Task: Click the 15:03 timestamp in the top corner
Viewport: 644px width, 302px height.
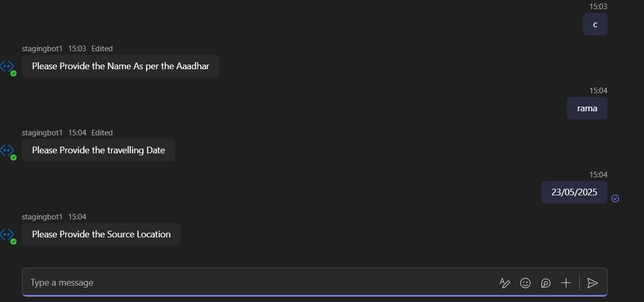Action: (599, 7)
